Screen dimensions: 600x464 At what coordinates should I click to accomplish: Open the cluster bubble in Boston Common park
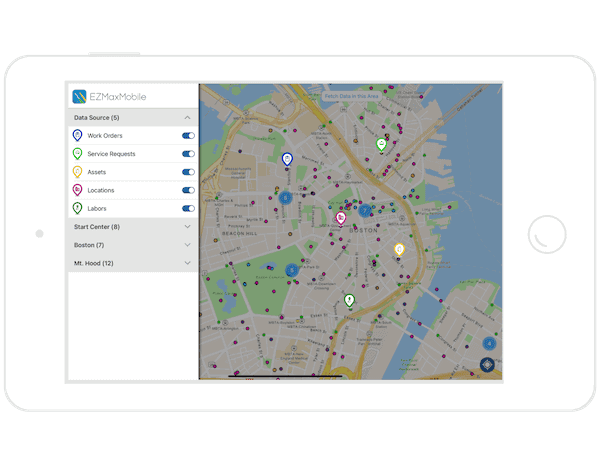[x=292, y=270]
